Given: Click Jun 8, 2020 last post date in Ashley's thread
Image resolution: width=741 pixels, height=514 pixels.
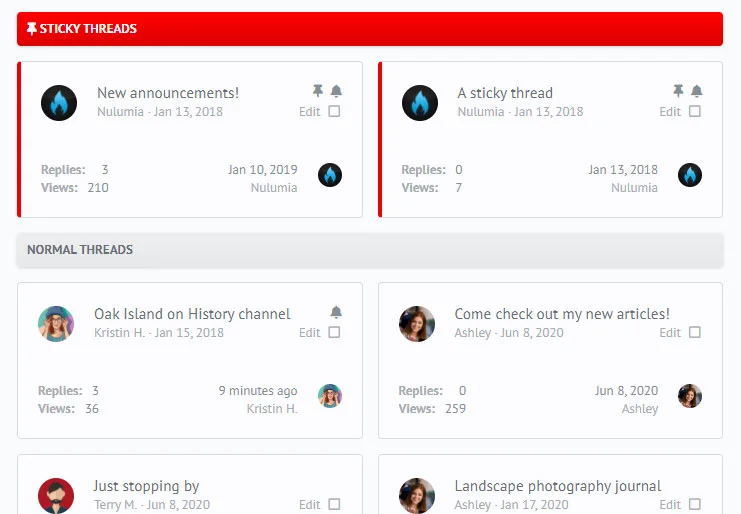Looking at the screenshot, I should point(626,391).
